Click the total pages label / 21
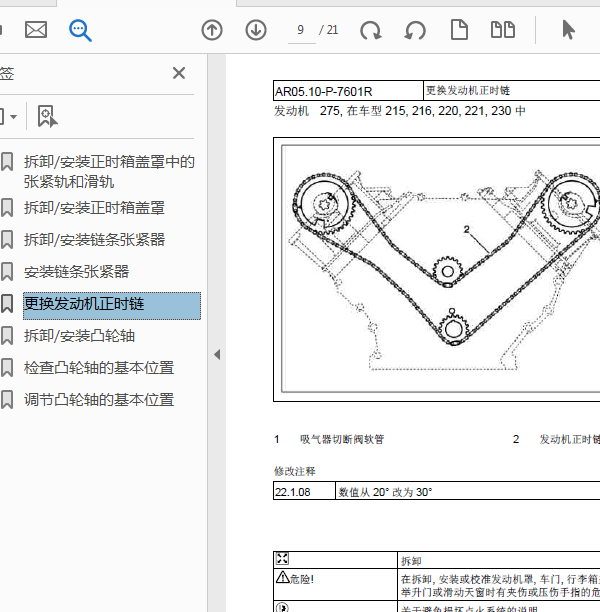This screenshot has width=600, height=612. pos(328,30)
